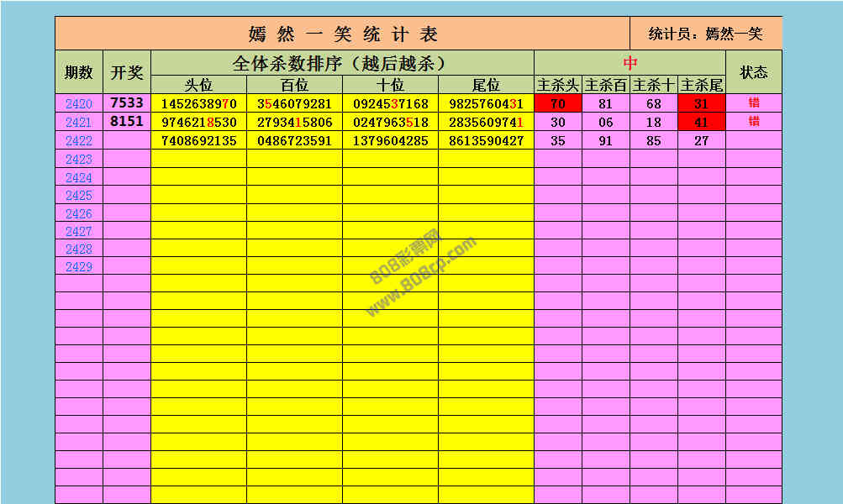
Task: Click the empty draw result cell for 2422
Action: (x=127, y=141)
